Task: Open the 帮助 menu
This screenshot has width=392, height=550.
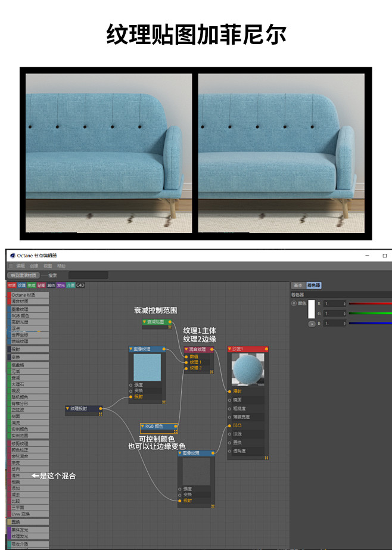Action: pyautogui.click(x=61, y=266)
